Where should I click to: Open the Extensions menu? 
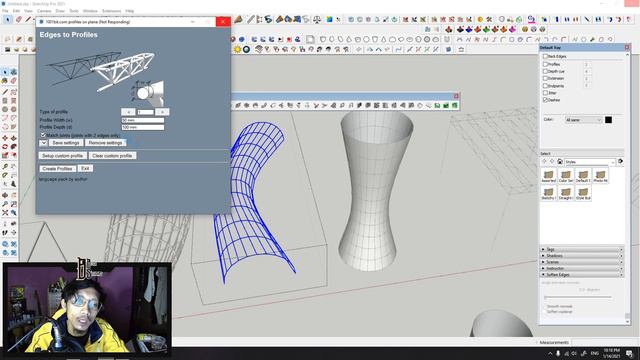point(111,11)
